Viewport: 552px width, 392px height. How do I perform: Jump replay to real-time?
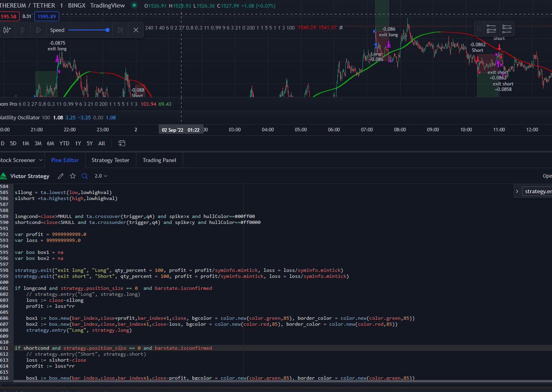(x=120, y=30)
